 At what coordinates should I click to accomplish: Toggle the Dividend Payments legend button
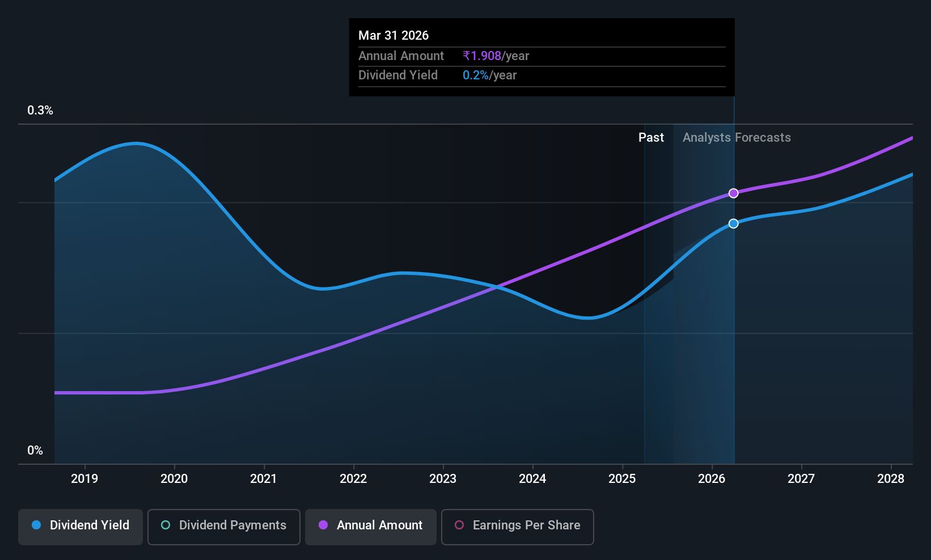point(224,527)
